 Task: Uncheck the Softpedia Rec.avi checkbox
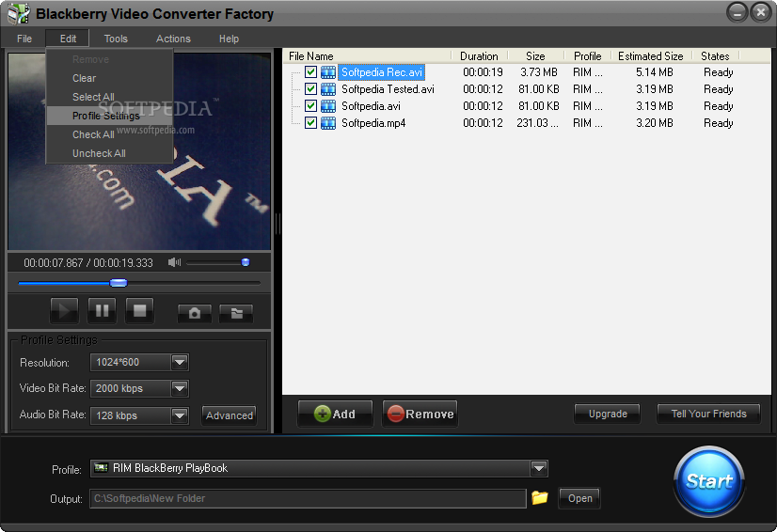[310, 72]
